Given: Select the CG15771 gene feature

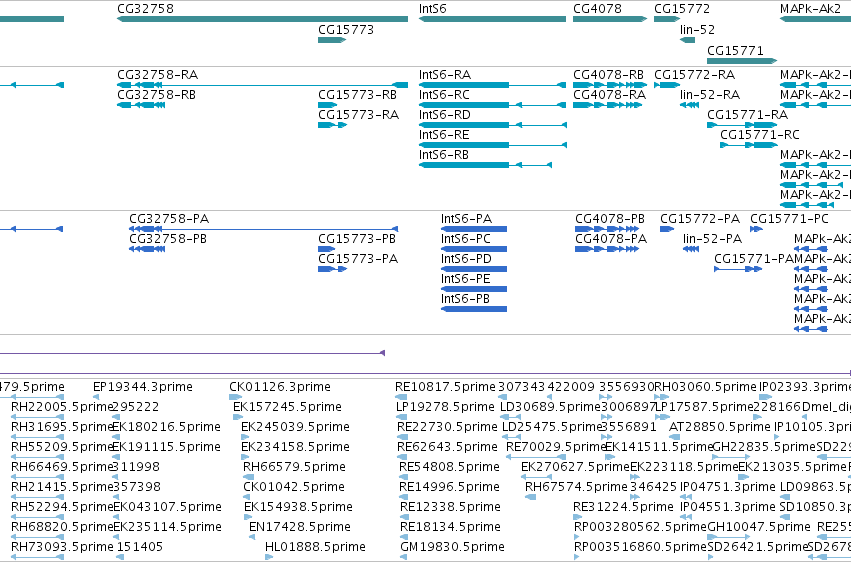Looking at the screenshot, I should click(x=742, y=61).
